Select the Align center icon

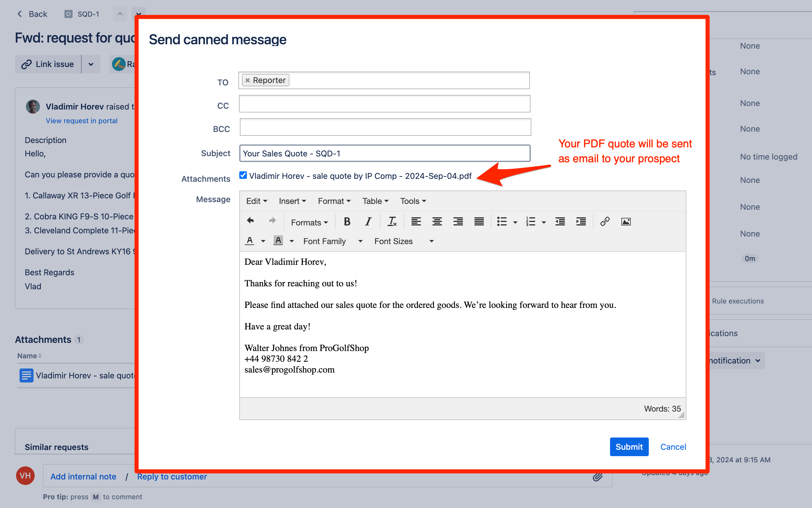click(437, 221)
